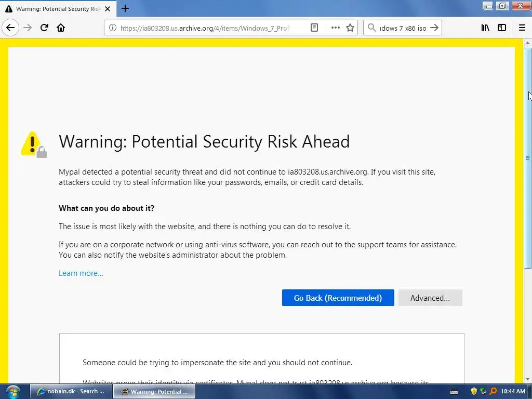Click Go Back (Recommended) button
This screenshot has width=532, height=399.
tap(338, 298)
